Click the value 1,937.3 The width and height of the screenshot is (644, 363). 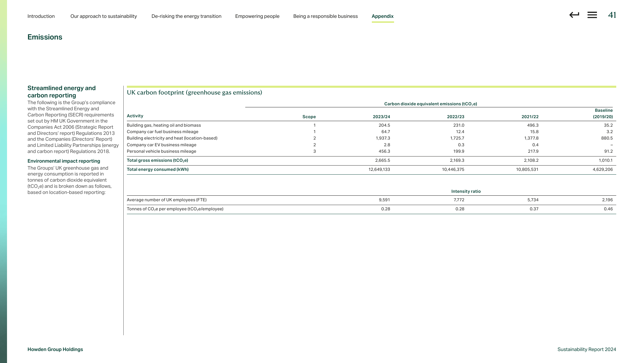pos(383,138)
